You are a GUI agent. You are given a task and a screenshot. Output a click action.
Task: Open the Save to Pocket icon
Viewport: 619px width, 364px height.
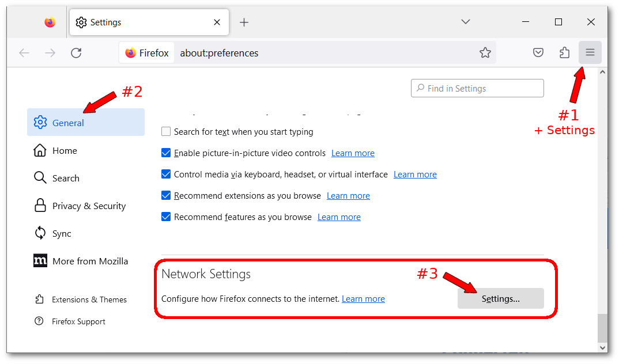538,52
